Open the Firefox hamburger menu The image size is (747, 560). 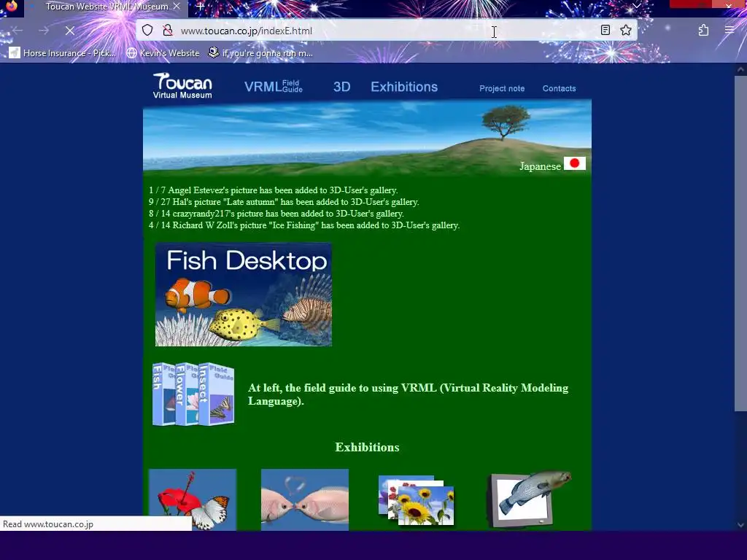click(729, 31)
